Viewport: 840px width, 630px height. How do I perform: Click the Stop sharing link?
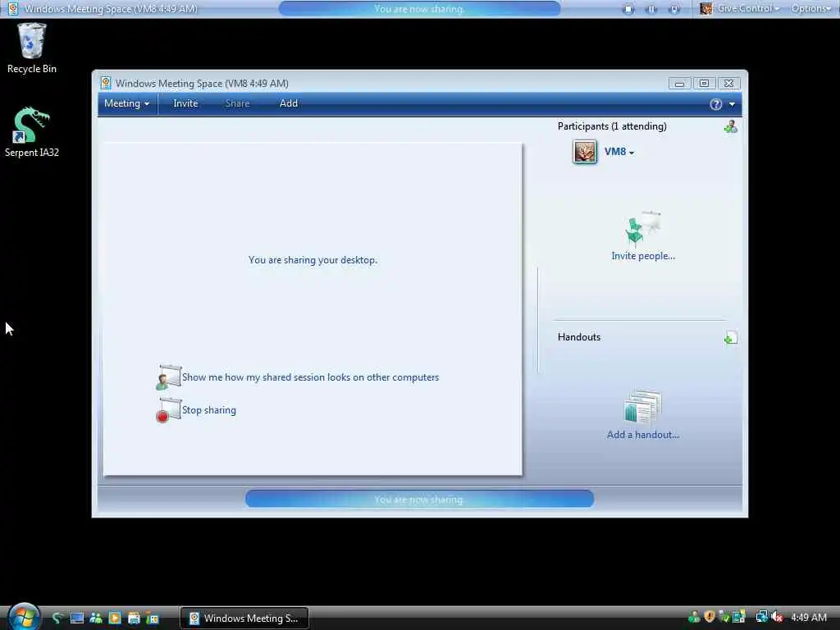209,410
